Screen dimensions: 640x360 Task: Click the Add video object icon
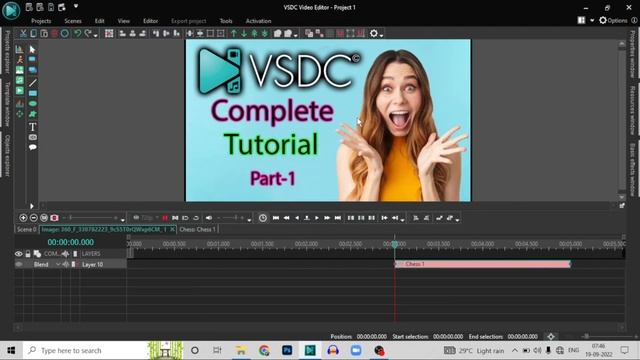[x=20, y=91]
